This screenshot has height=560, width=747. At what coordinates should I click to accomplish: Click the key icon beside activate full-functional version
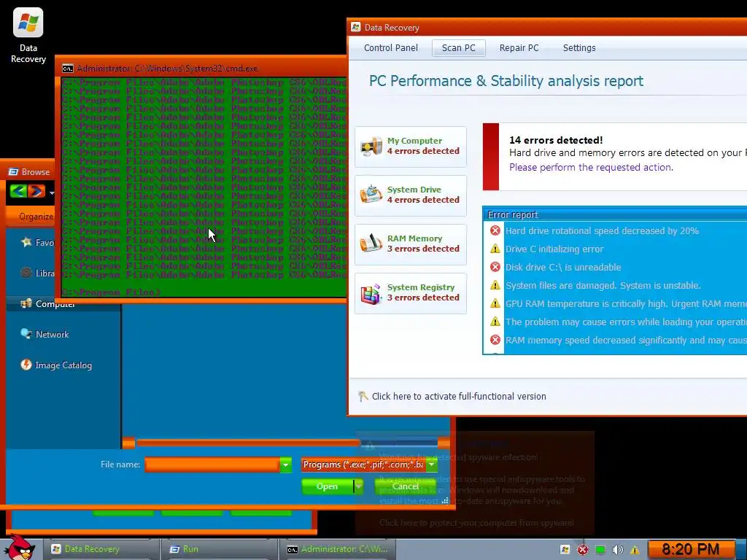point(363,396)
